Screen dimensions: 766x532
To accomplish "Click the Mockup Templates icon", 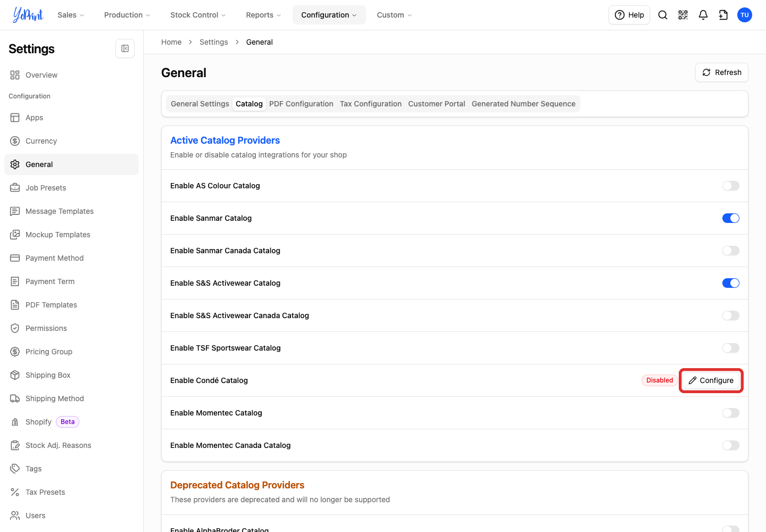I will coord(15,235).
